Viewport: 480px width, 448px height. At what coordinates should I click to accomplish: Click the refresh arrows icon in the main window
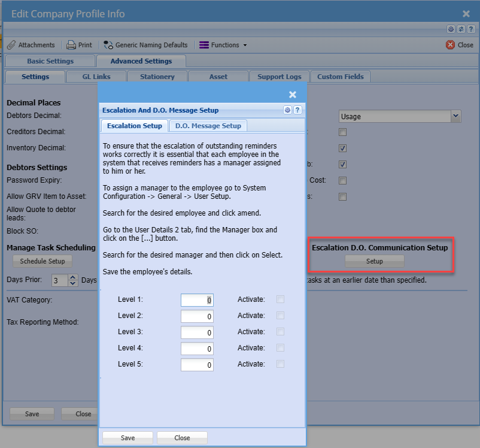click(461, 29)
